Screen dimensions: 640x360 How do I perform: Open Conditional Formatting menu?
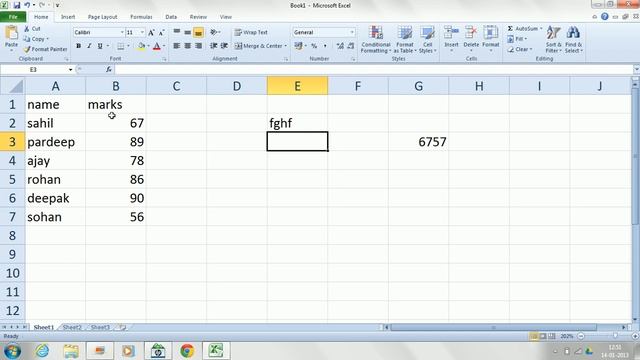376,40
